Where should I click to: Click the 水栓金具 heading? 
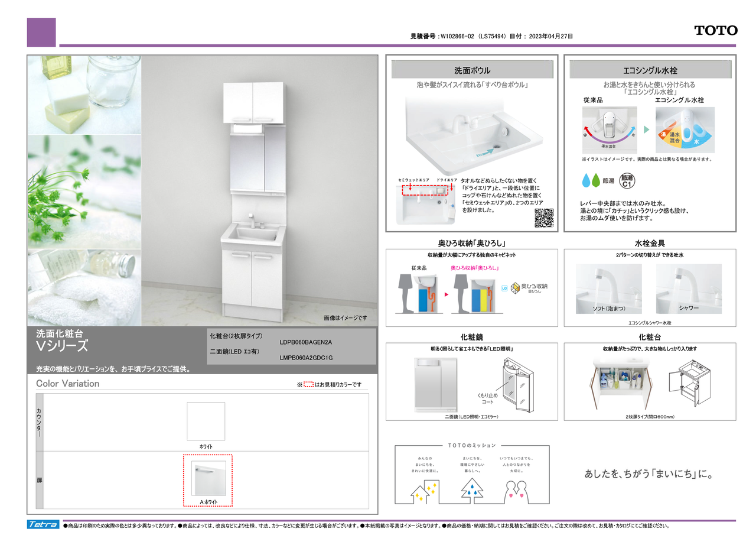pos(650,243)
